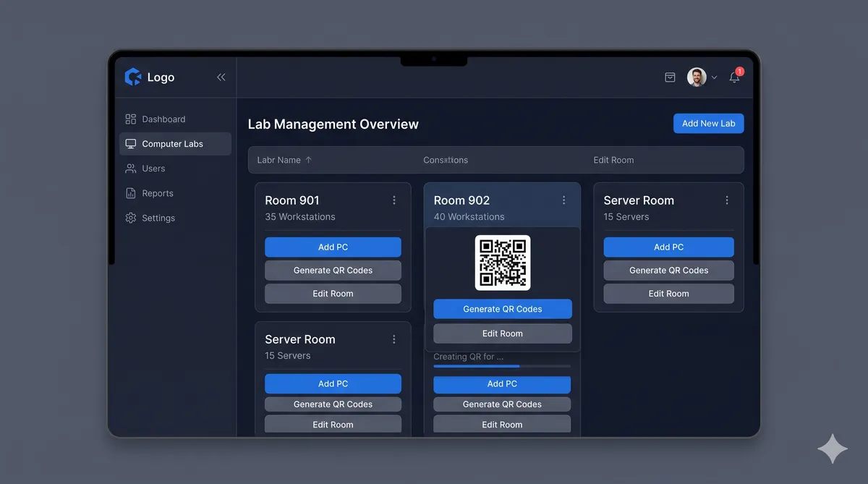The width and height of the screenshot is (868, 484).
Task: Click the 40 Workstations label
Action: pos(469,217)
